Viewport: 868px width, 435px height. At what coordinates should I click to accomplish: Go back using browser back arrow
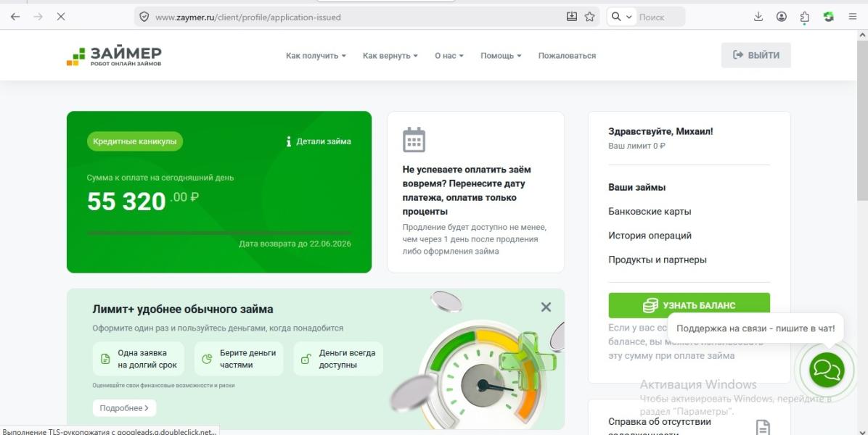click(15, 17)
